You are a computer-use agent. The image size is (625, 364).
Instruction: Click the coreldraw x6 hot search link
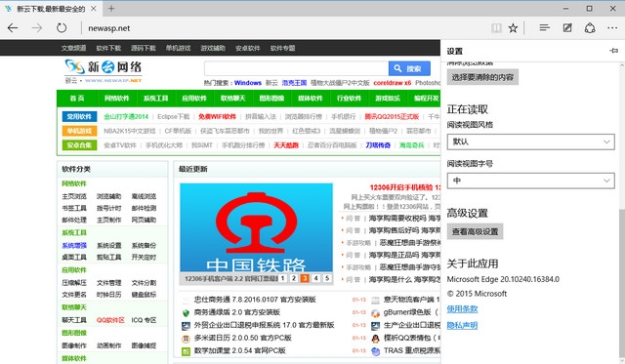(393, 83)
